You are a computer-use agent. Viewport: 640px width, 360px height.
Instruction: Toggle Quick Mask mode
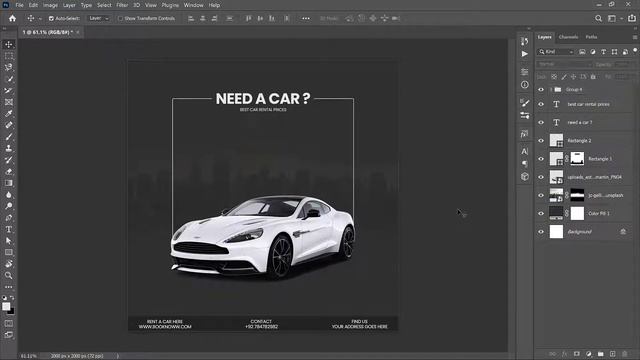(9, 324)
